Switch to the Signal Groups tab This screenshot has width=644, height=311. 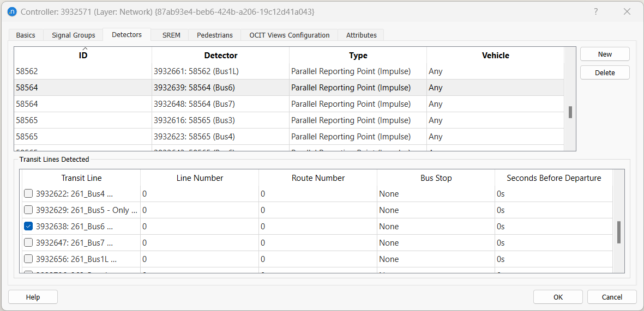(x=73, y=35)
